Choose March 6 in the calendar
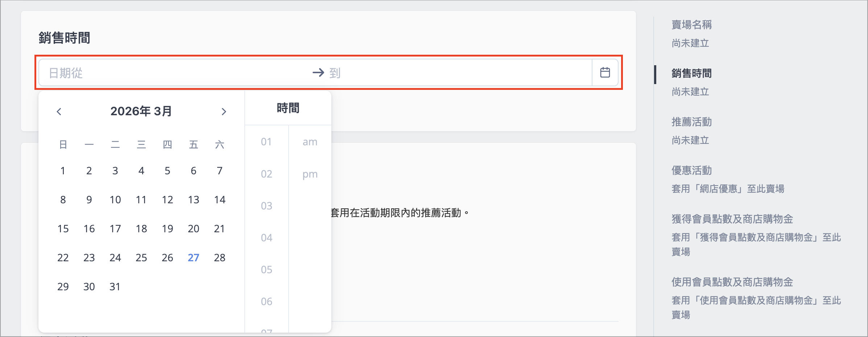 tap(194, 171)
